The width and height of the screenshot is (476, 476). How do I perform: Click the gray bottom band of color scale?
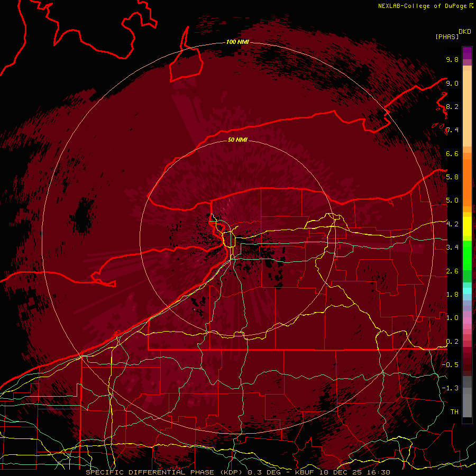click(467, 397)
